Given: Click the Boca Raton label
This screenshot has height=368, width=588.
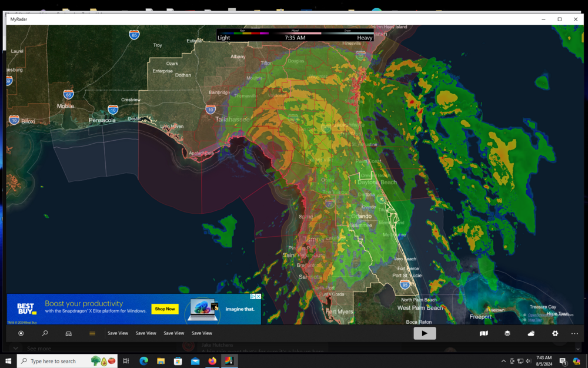Looking at the screenshot, I should pos(419,322).
